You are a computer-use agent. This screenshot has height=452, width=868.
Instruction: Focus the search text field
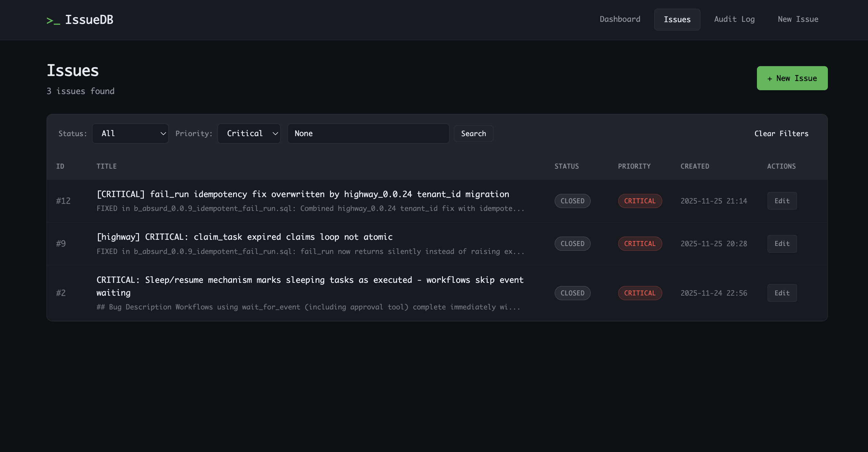(368, 134)
